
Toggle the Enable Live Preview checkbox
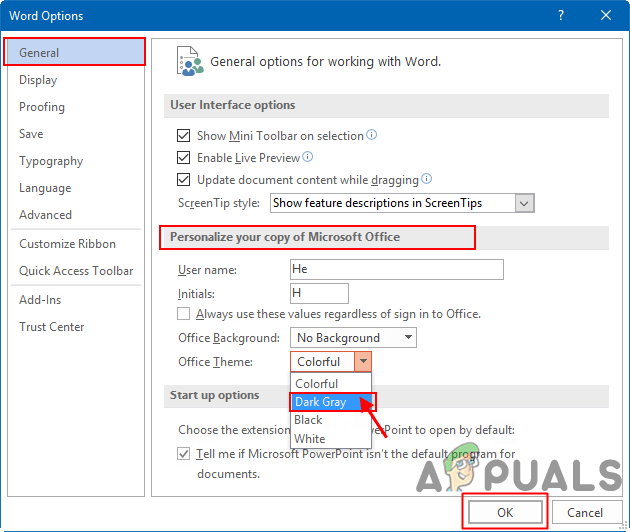pos(184,157)
